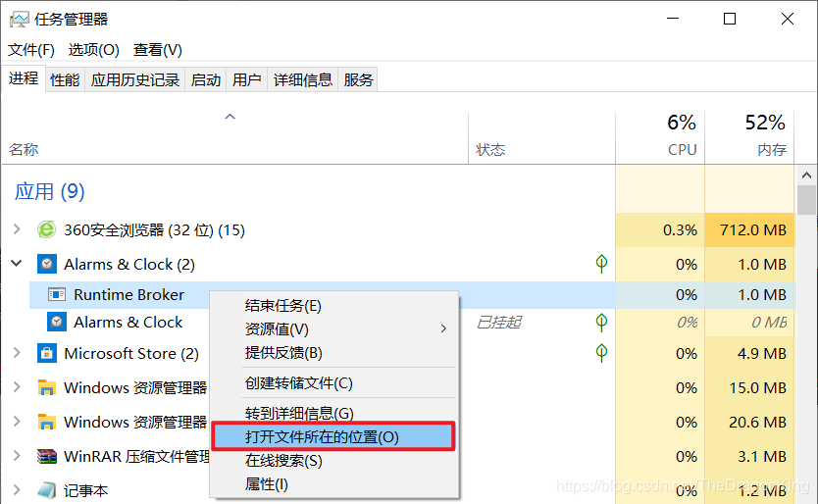Image resolution: width=818 pixels, height=504 pixels.
Task: Select the Microsoft Store (2) row name
Action: 131,354
